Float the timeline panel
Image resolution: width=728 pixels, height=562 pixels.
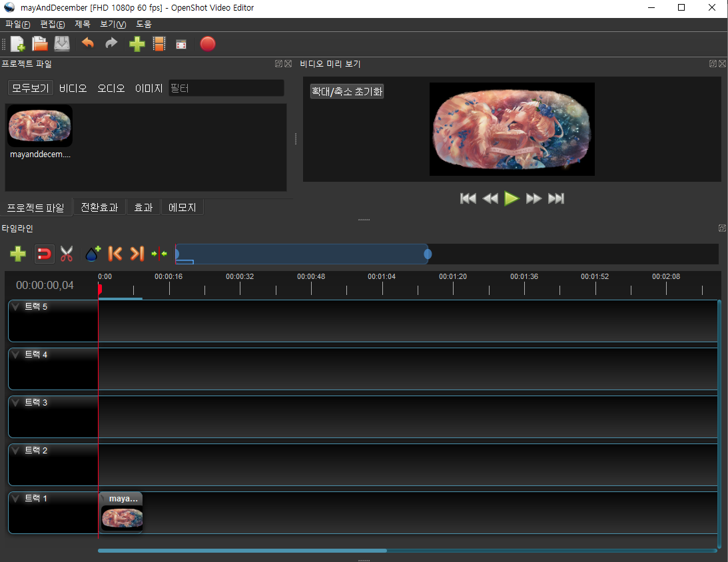pos(722,228)
